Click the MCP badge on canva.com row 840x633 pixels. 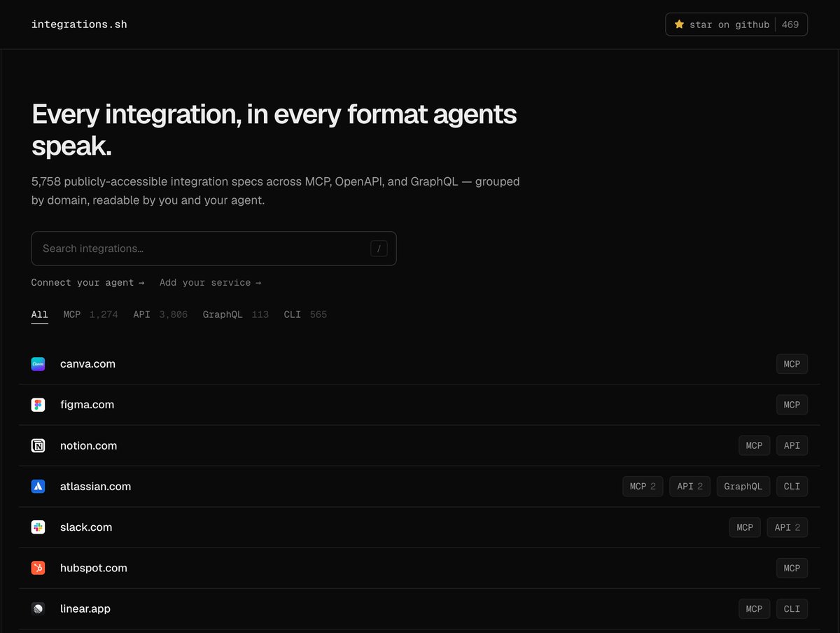click(x=792, y=364)
